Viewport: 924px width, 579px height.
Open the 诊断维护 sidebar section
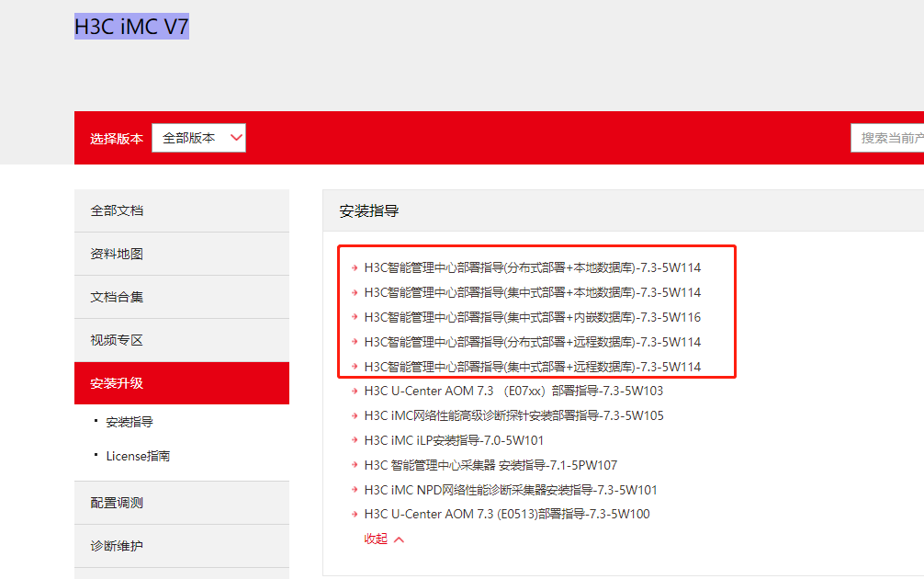(x=182, y=546)
